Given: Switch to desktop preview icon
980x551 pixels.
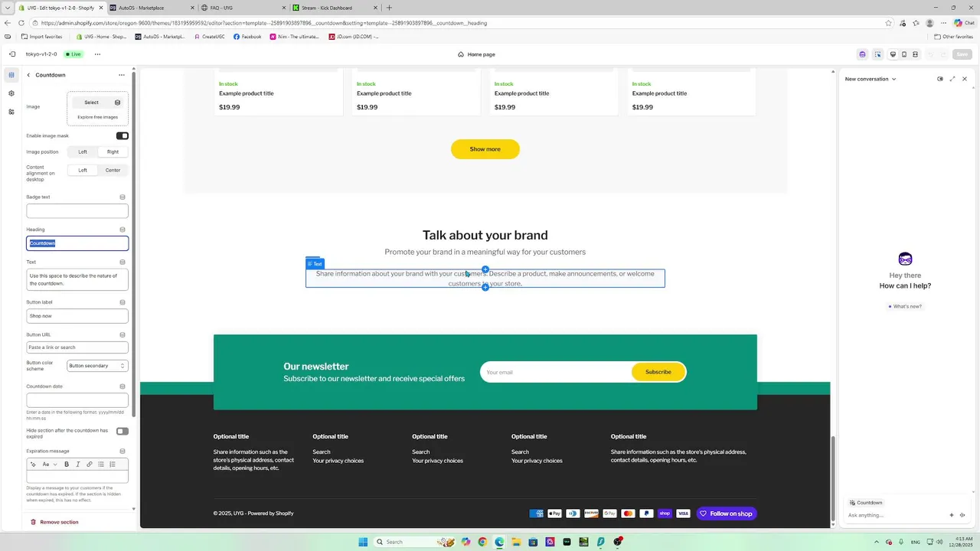Looking at the screenshot, I should [893, 54].
